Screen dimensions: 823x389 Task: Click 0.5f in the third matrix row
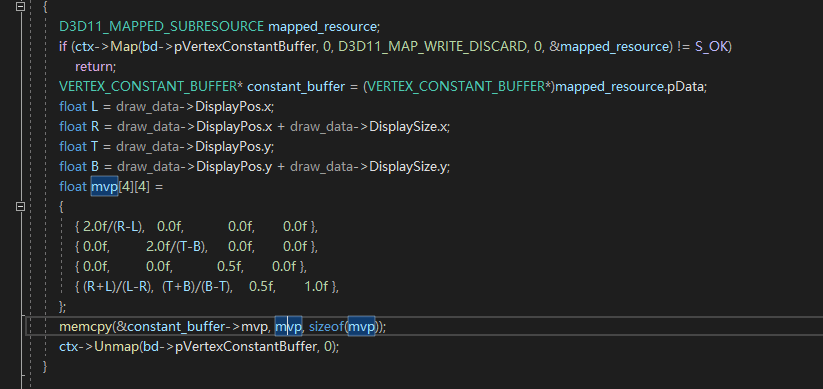click(x=229, y=267)
